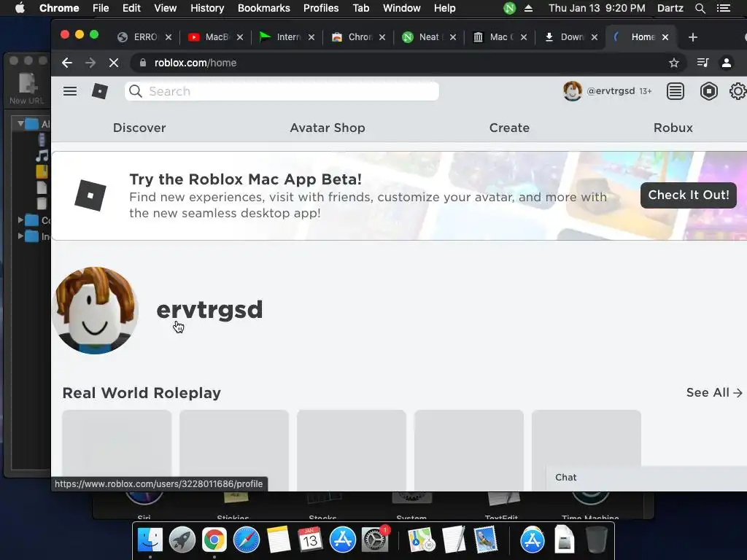The width and height of the screenshot is (747, 560).
Task: Open TextEdit from the Dock
Action: pos(453,540)
